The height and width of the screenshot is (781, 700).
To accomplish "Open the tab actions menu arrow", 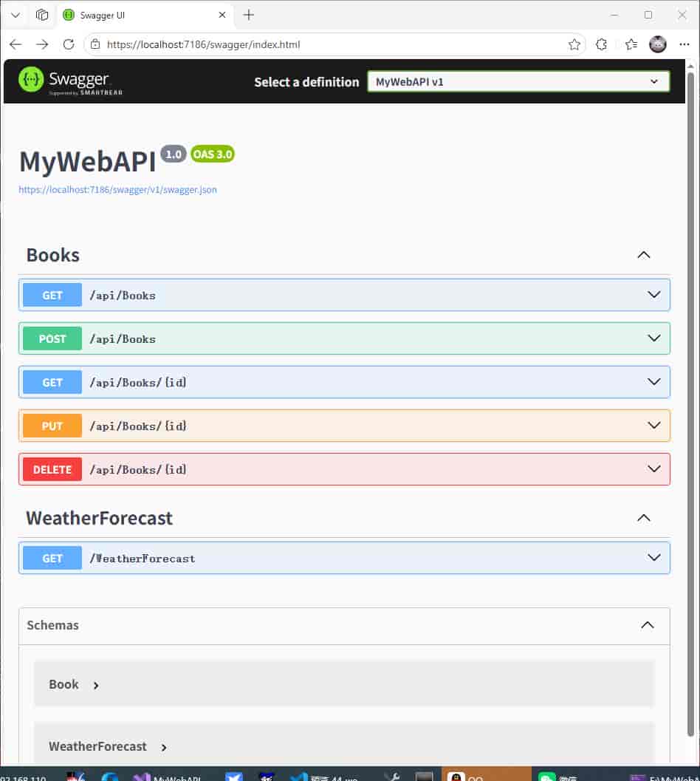I will coord(16,15).
